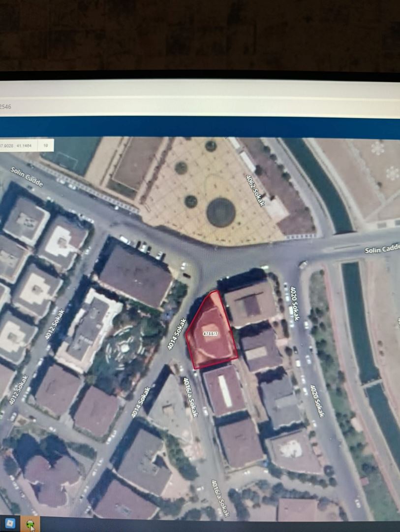Click the zoom level box showing 19

(46, 145)
